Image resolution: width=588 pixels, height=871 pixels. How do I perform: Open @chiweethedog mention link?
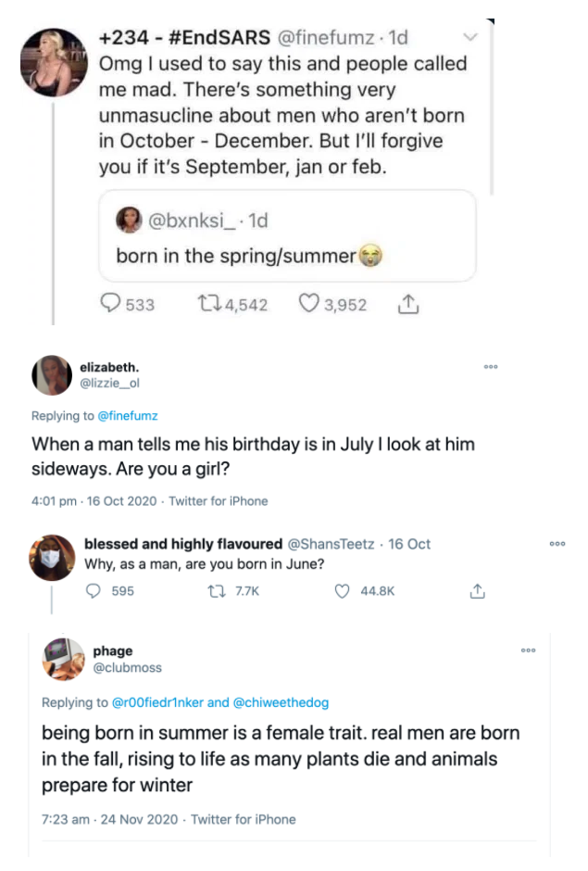(x=281, y=702)
